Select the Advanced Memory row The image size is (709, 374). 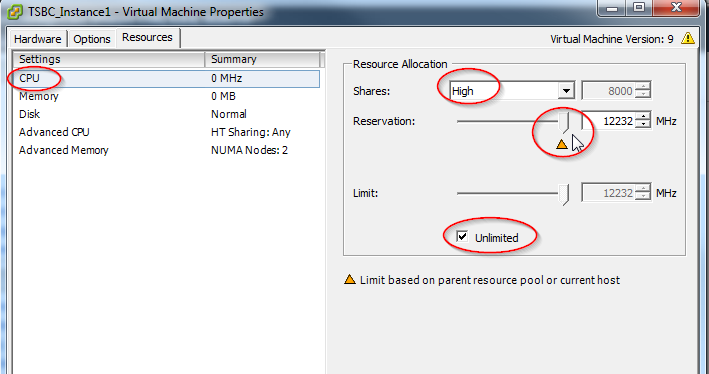(166, 150)
